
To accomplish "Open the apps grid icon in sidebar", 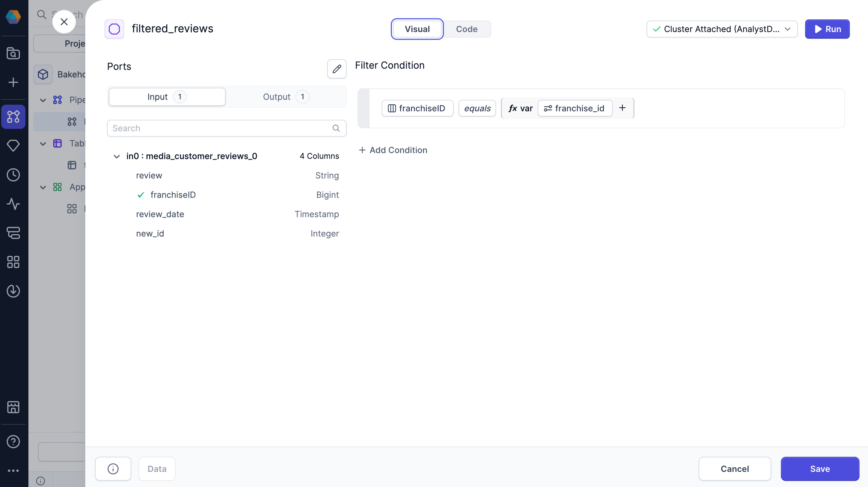I will pos(14,262).
